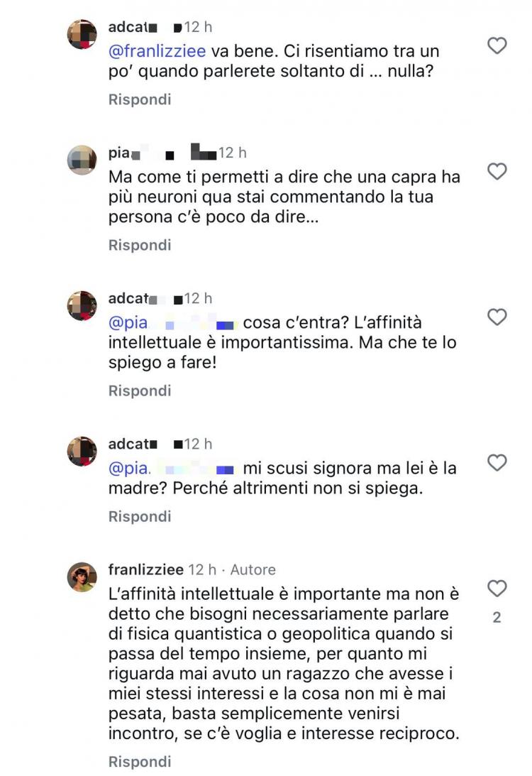This screenshot has height=776, width=532.
Task: Tap Rispondi under franlizziee's long comment
Action: pos(140,761)
